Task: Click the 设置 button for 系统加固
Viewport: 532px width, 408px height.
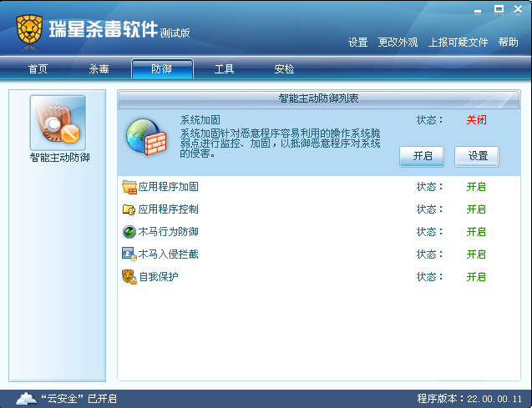Action: tap(477, 157)
